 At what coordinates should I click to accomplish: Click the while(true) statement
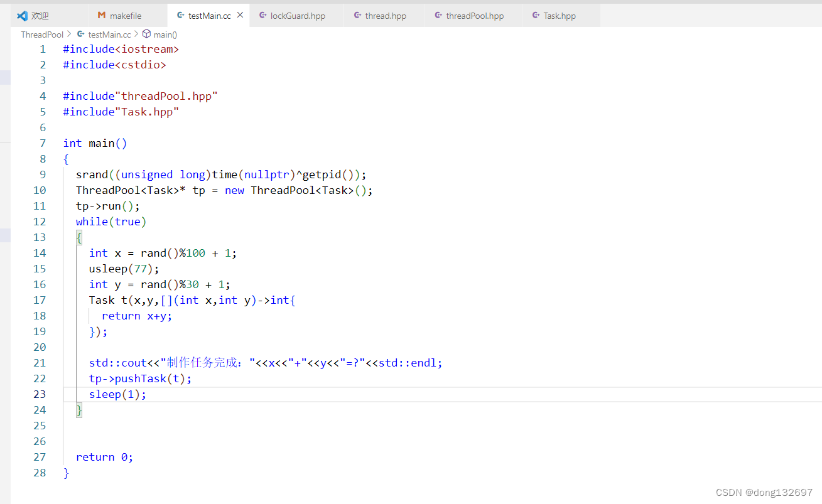[111, 222]
